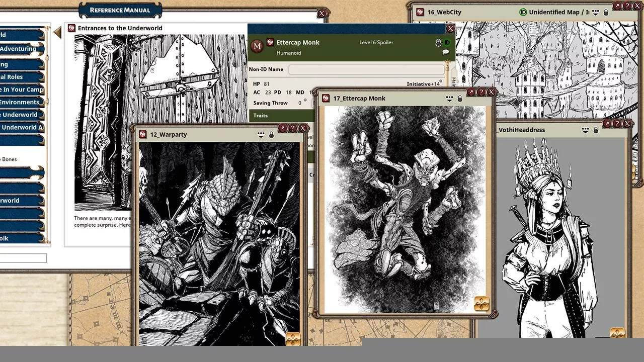Click the share arrow button on VothiHeaddress window
This screenshot has width=644, height=362.
click(607, 123)
